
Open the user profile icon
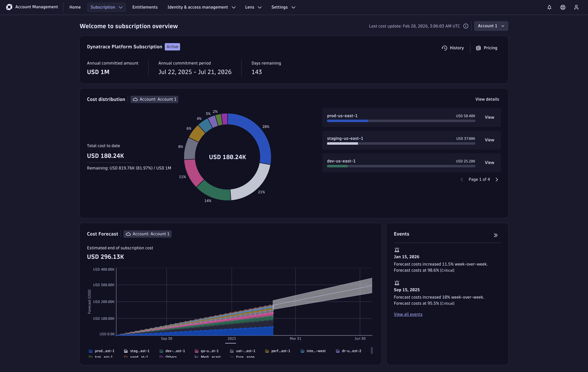pos(576,7)
